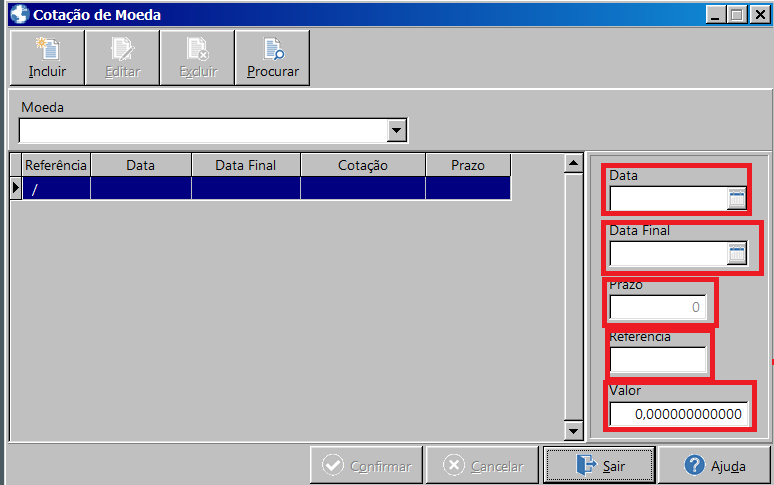Image resolution: width=774 pixels, height=485 pixels.
Task: Minimize the Cotação de Moeda window
Action: coord(715,14)
